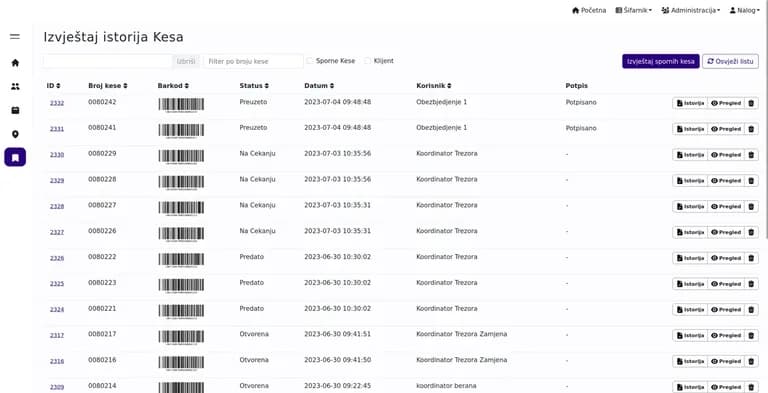Open Pregled for record 2332
Viewport: 768px width, 393px height.
point(726,103)
